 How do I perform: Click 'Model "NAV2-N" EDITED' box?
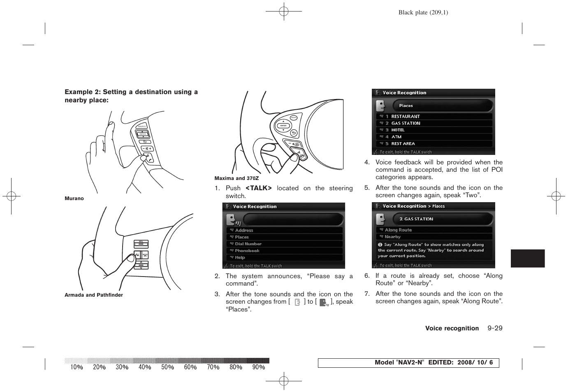[x=408, y=363]
